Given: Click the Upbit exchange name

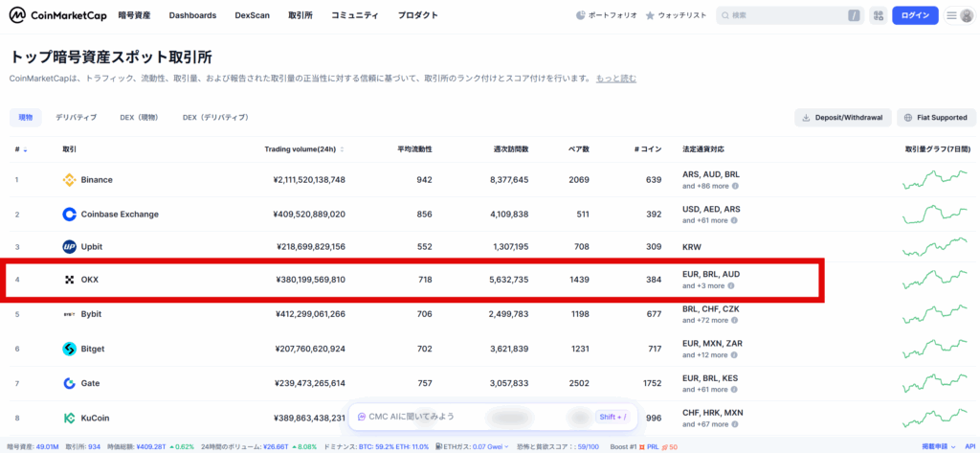Looking at the screenshot, I should 92,247.
